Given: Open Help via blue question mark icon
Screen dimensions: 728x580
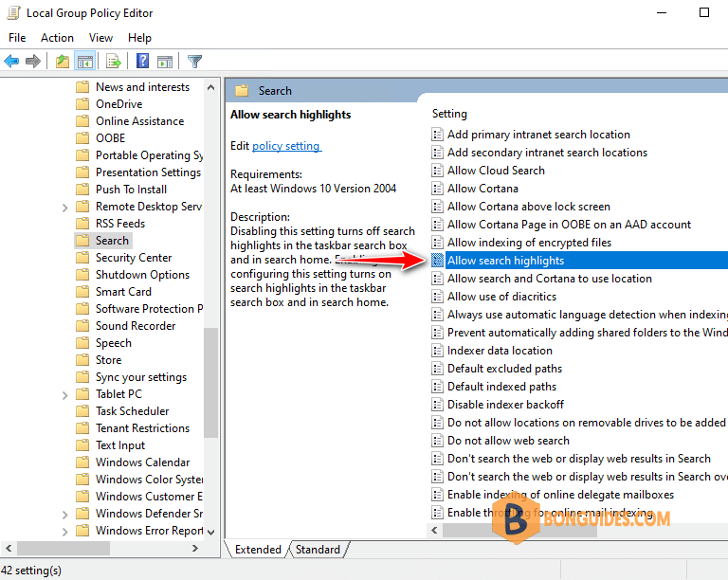Looking at the screenshot, I should pyautogui.click(x=142, y=61).
